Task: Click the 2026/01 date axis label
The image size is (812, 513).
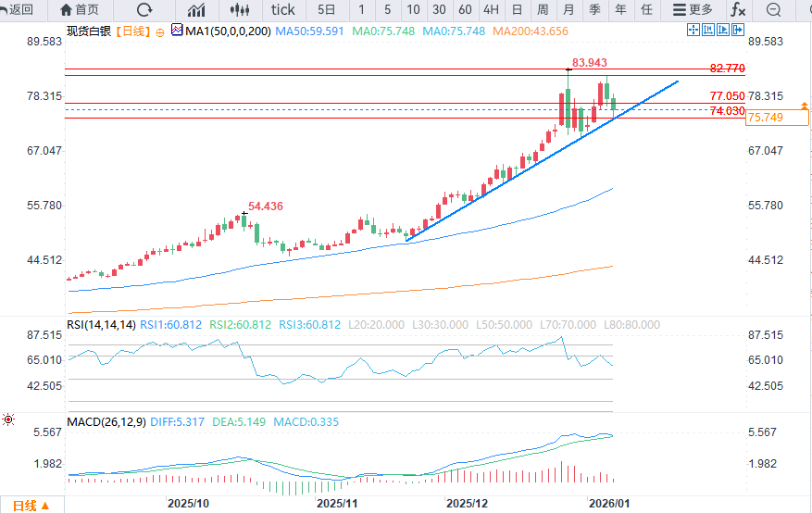Action: point(609,503)
